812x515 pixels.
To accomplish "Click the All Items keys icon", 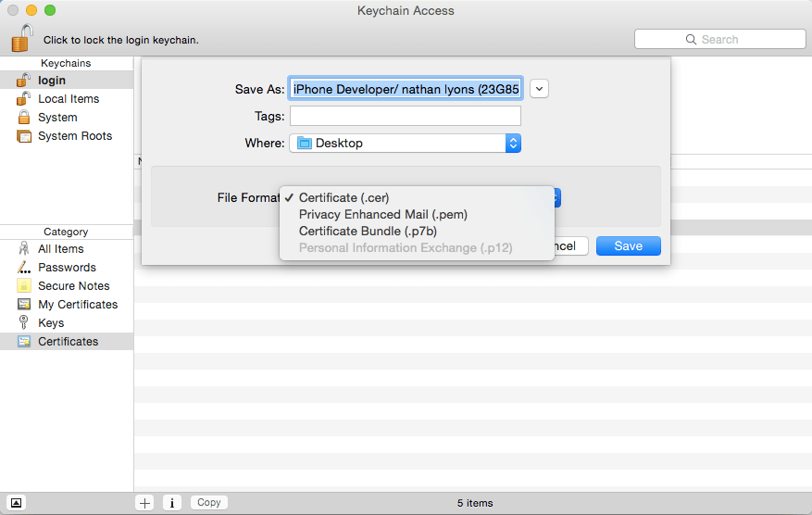I will pyautogui.click(x=24, y=248).
